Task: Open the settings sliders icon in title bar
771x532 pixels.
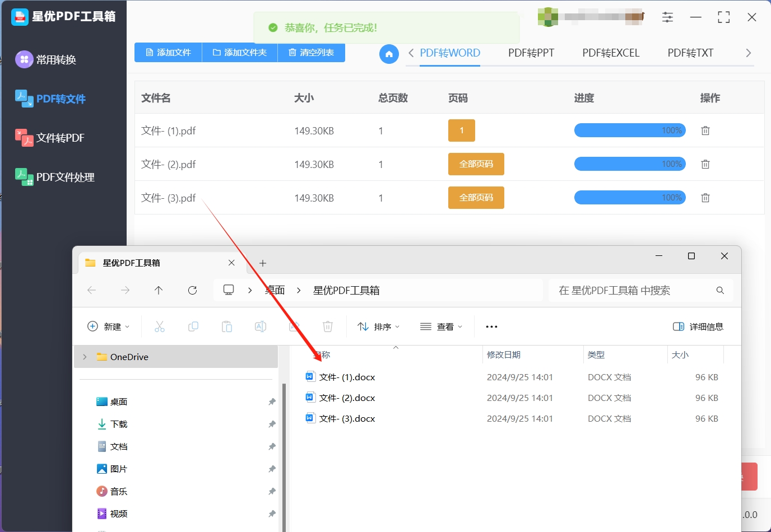Action: tap(667, 17)
